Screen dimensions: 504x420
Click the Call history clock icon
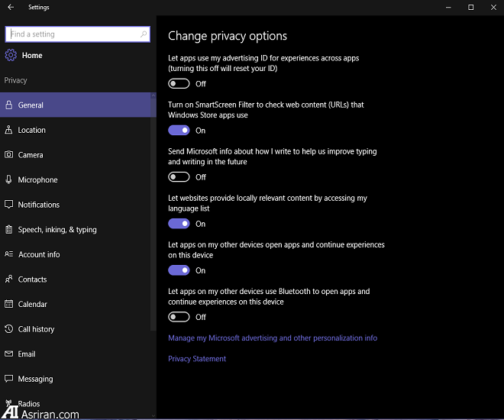pyautogui.click(x=9, y=329)
